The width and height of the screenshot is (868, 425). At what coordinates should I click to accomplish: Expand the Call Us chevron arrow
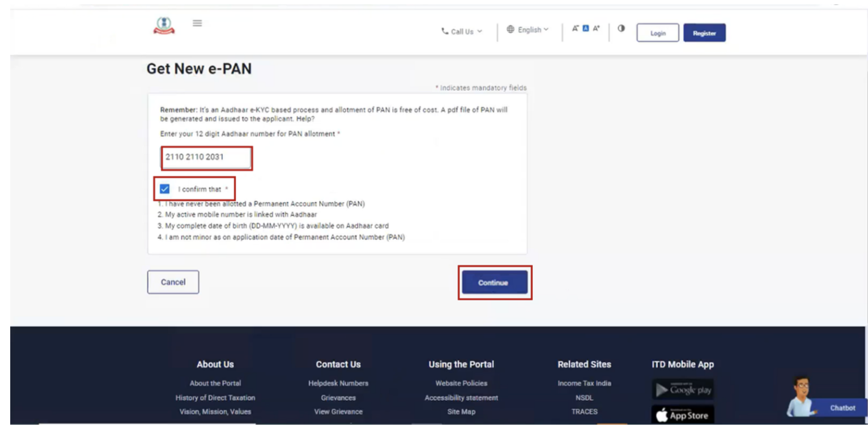(479, 31)
